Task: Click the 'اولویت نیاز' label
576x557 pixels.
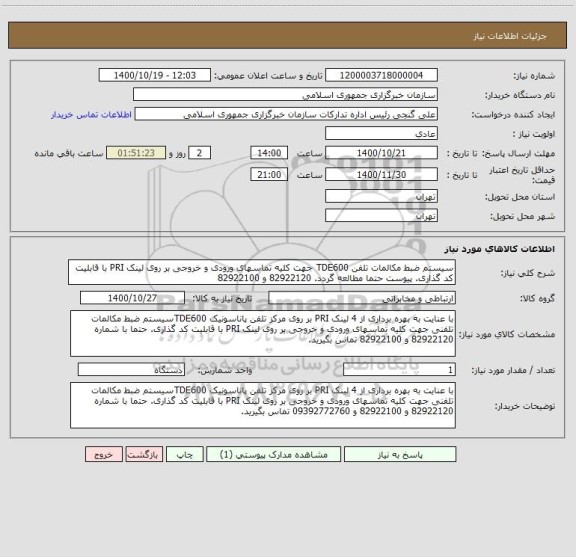Action: [534, 134]
